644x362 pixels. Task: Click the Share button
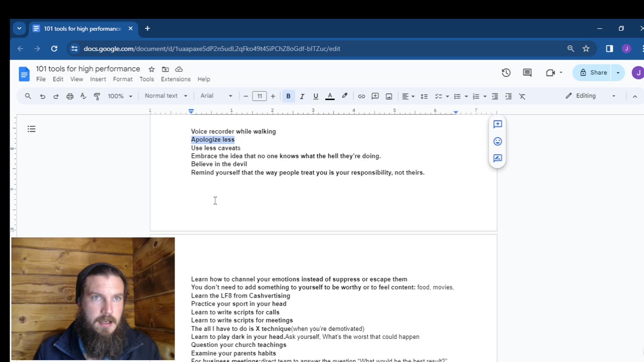pos(592,72)
